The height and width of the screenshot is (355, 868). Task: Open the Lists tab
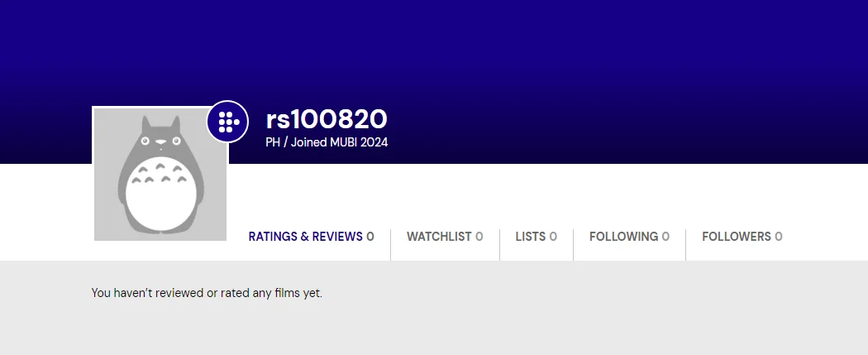click(x=536, y=237)
